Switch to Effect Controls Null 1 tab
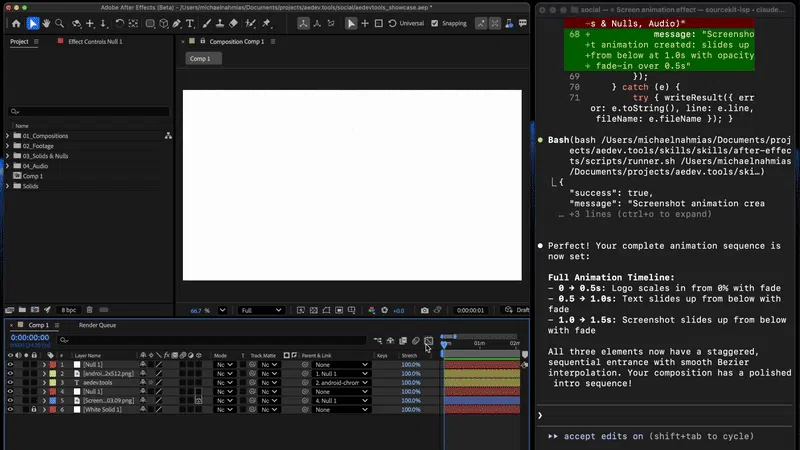This screenshot has height=450, width=800. click(95, 41)
